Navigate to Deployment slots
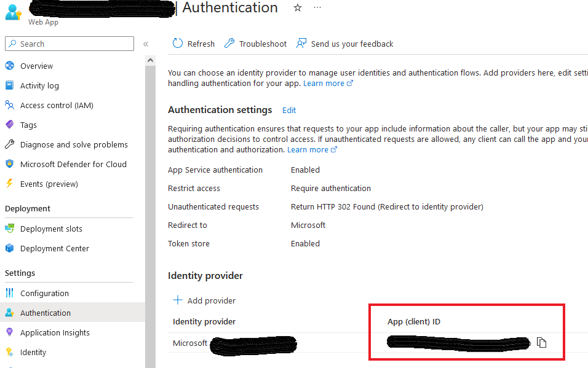The image size is (588, 368). click(x=51, y=229)
